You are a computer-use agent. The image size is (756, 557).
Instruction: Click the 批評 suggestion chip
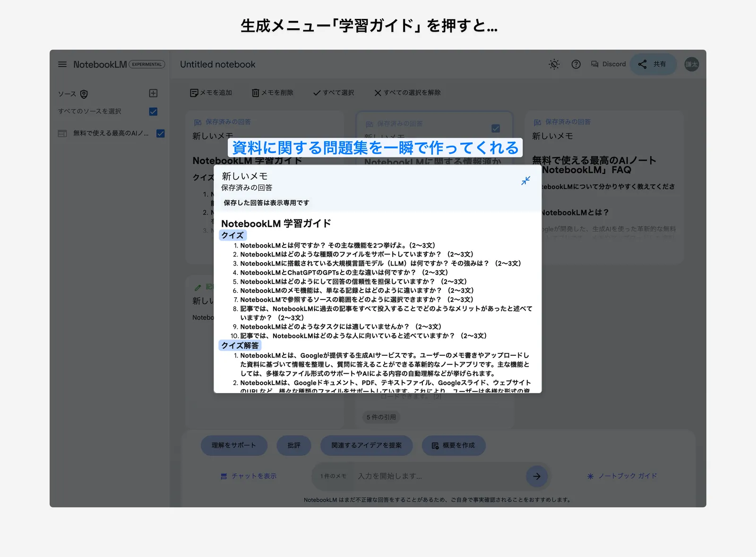294,446
